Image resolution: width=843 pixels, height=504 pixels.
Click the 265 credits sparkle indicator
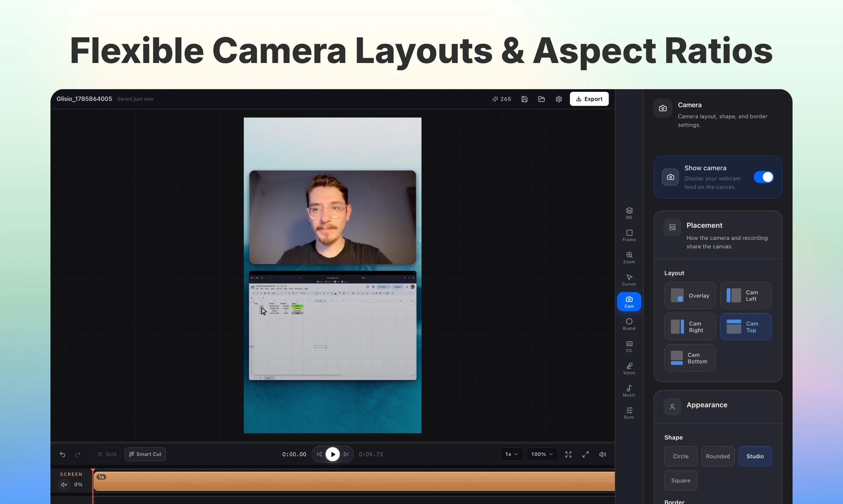coord(501,99)
